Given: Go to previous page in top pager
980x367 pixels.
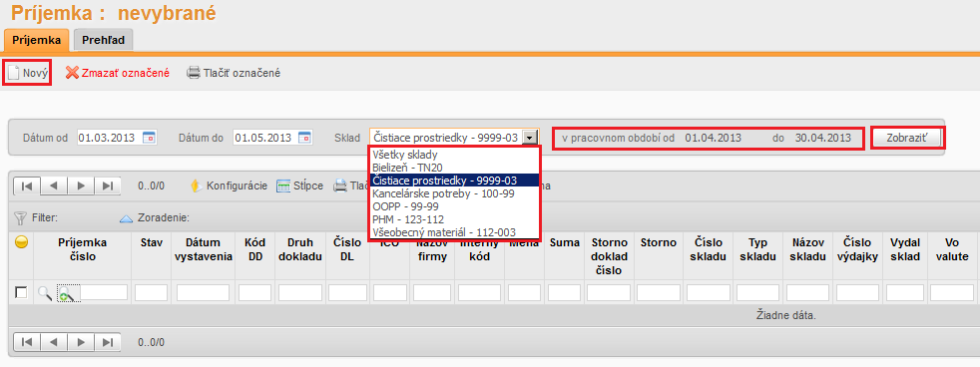Looking at the screenshot, I should [54, 185].
